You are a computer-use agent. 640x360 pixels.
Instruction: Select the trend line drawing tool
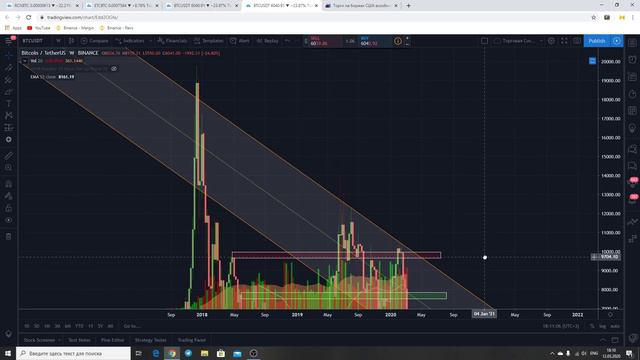9,68
